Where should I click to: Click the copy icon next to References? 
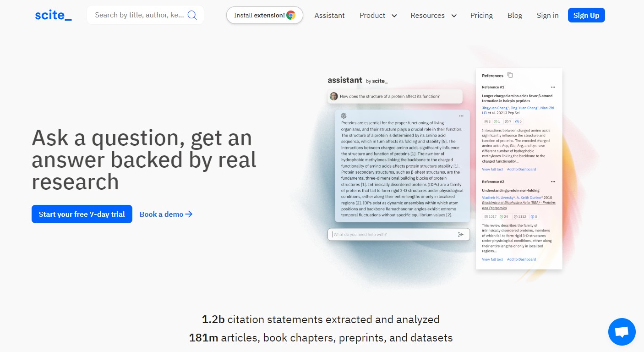tap(510, 75)
